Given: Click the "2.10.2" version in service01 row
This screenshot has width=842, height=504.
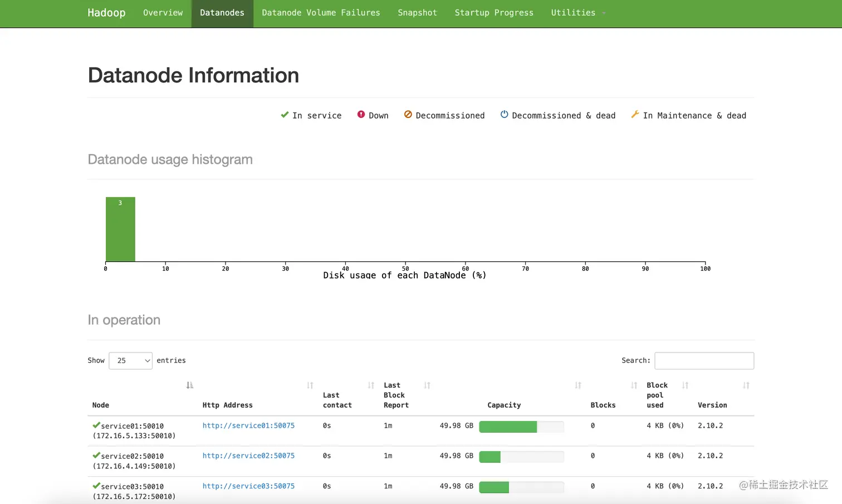Looking at the screenshot, I should [x=711, y=425].
